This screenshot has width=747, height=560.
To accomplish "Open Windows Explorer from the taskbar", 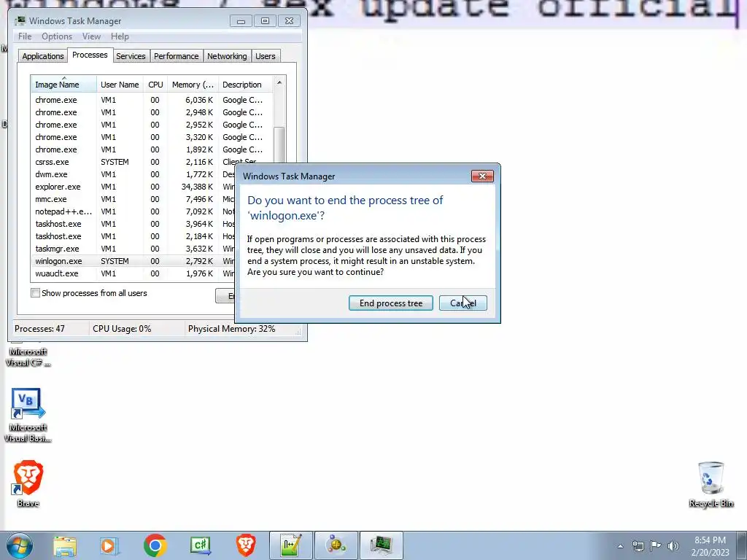I will [65, 545].
